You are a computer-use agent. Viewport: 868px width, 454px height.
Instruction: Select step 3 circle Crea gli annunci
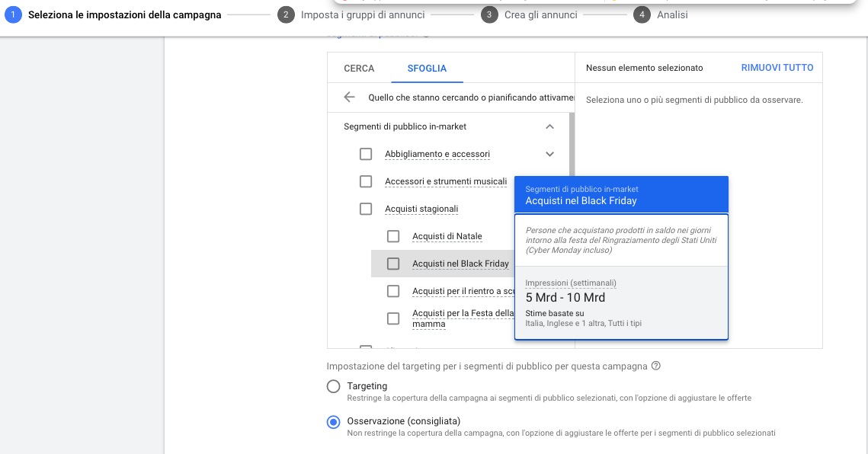coord(489,15)
